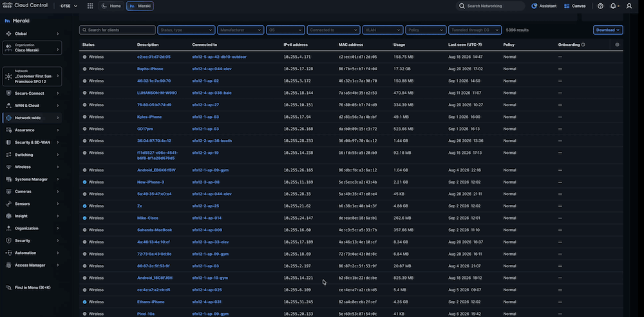The width and height of the screenshot is (644, 317).
Task: Click the Security shield sidebar icon
Action: [8, 240]
